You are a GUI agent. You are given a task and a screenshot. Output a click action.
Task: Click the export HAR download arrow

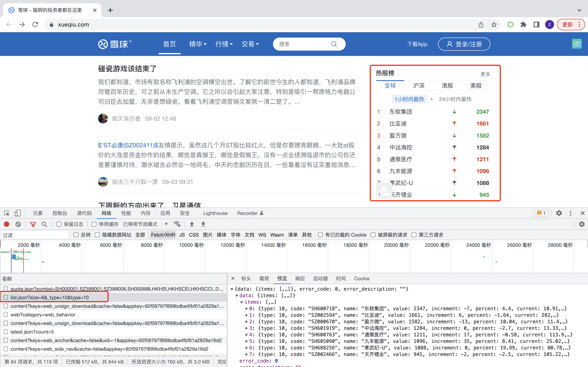point(203,224)
